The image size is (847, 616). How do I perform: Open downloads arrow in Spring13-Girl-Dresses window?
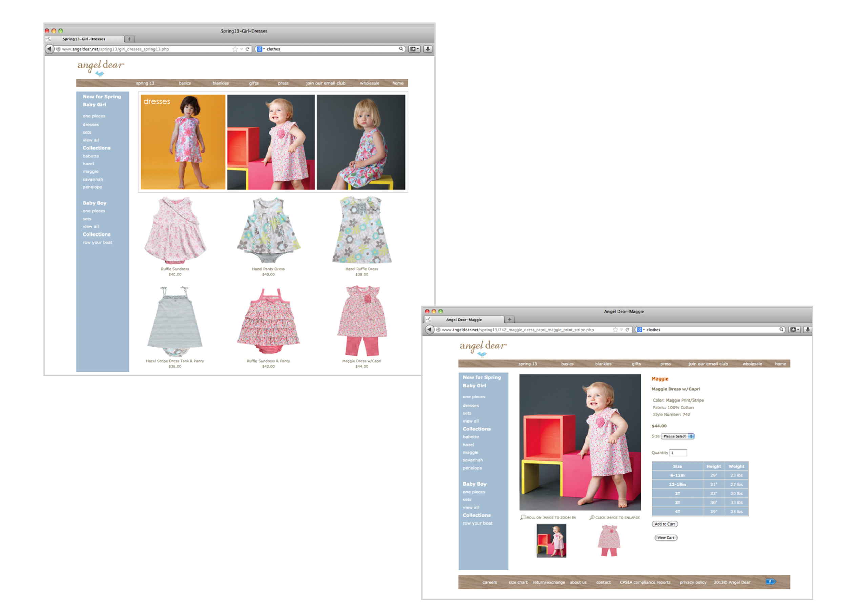point(428,49)
